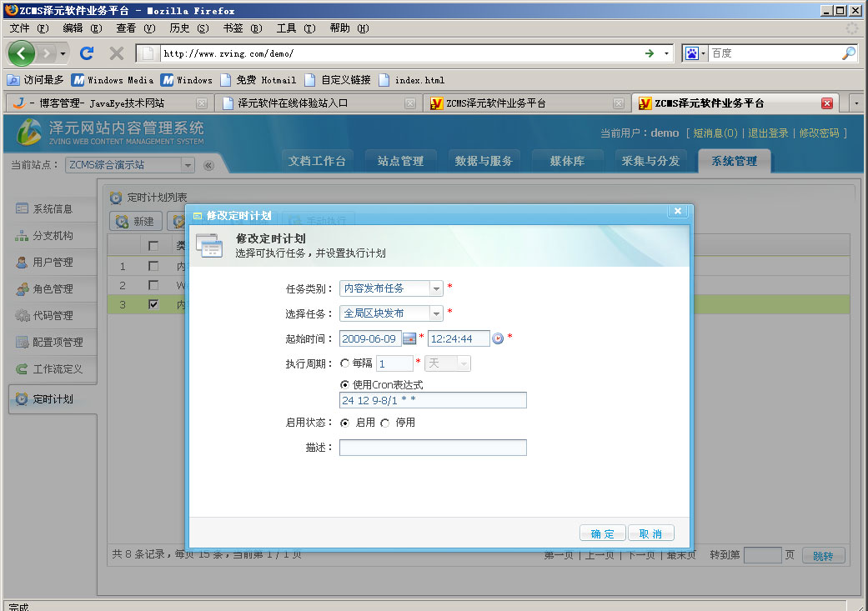The image size is (868, 611).
Task: Expand the 任务类别 dropdown
Action: (436, 288)
